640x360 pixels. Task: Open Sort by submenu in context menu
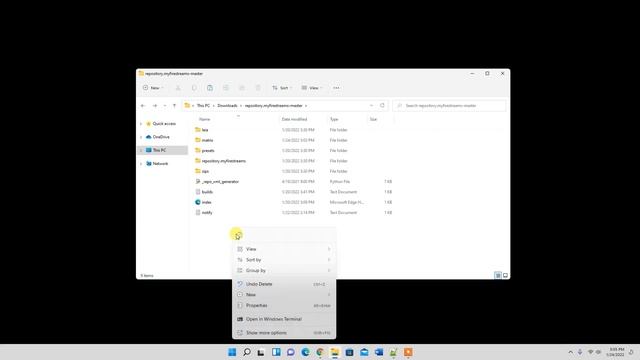284,260
